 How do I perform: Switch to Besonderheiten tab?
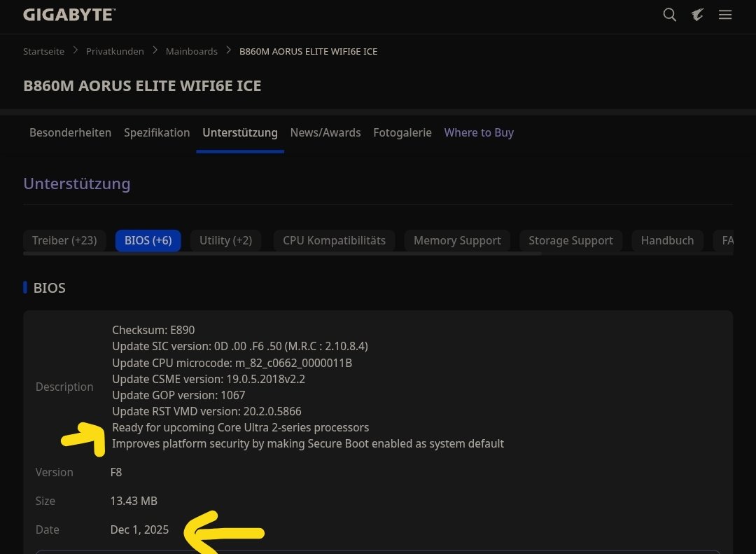pyautogui.click(x=71, y=132)
